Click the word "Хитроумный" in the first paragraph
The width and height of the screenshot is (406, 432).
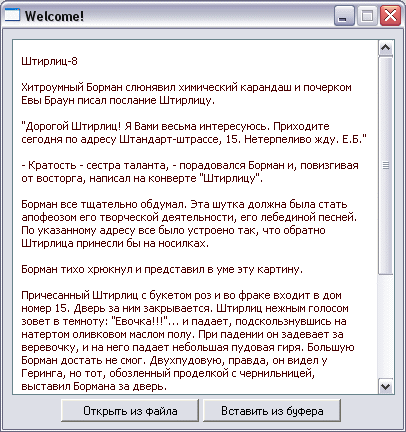(52, 87)
